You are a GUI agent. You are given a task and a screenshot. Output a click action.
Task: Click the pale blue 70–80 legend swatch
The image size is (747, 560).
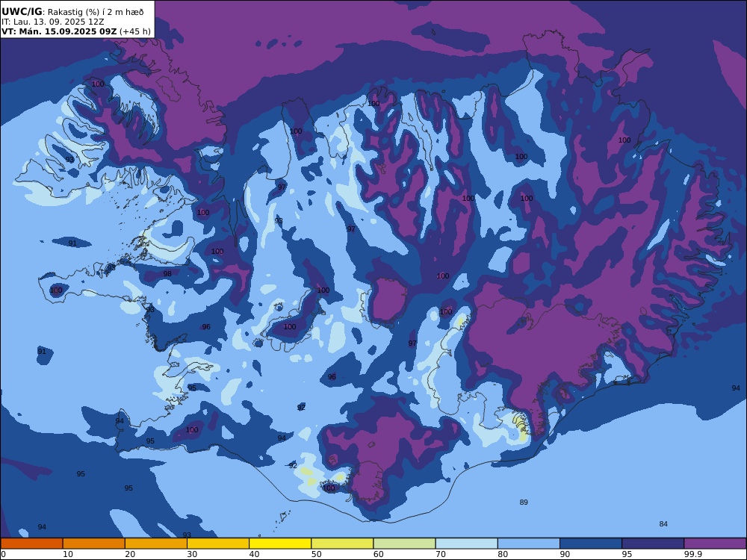tap(467, 544)
